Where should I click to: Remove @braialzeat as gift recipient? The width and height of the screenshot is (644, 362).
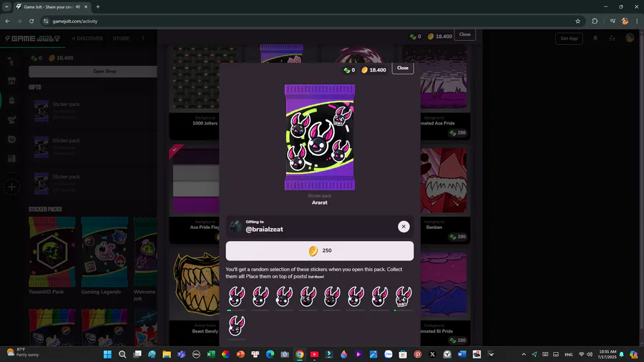tap(404, 227)
